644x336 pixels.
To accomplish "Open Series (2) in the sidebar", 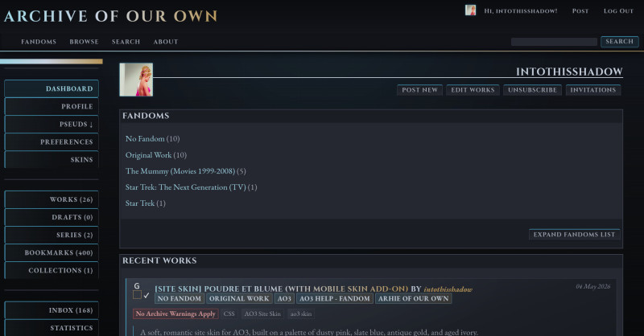I will pyautogui.click(x=52, y=235).
